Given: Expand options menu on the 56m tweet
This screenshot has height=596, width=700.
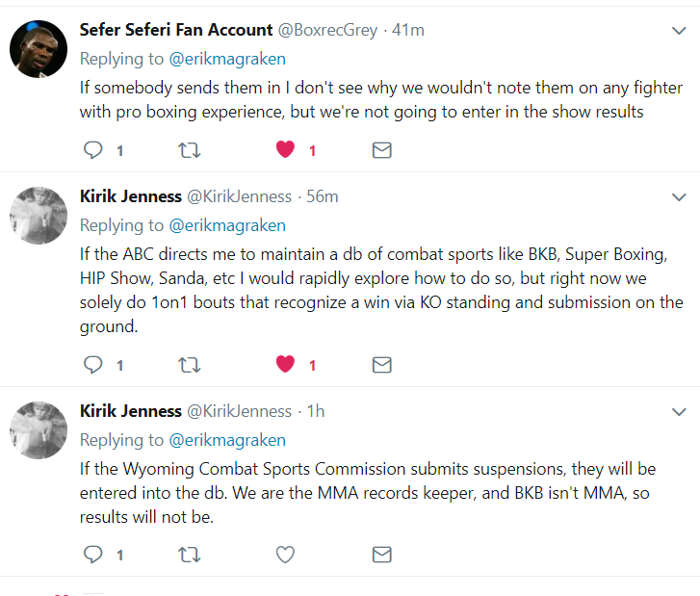Looking at the screenshot, I should [677, 196].
